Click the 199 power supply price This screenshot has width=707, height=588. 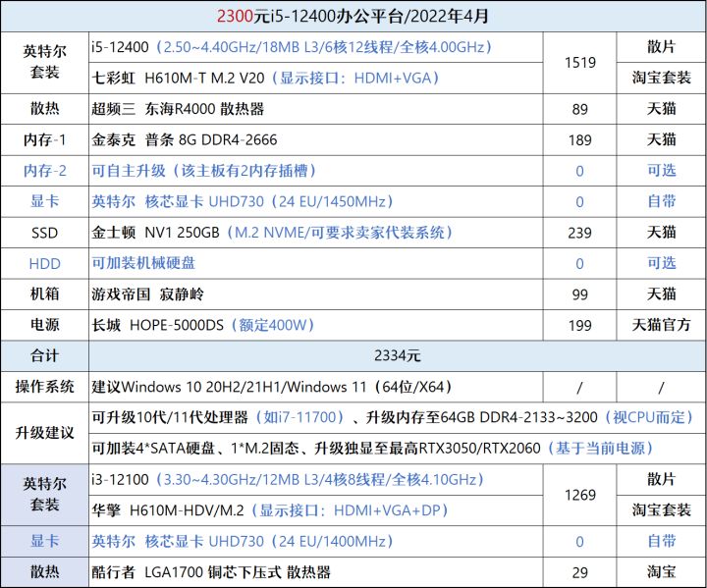point(580,325)
